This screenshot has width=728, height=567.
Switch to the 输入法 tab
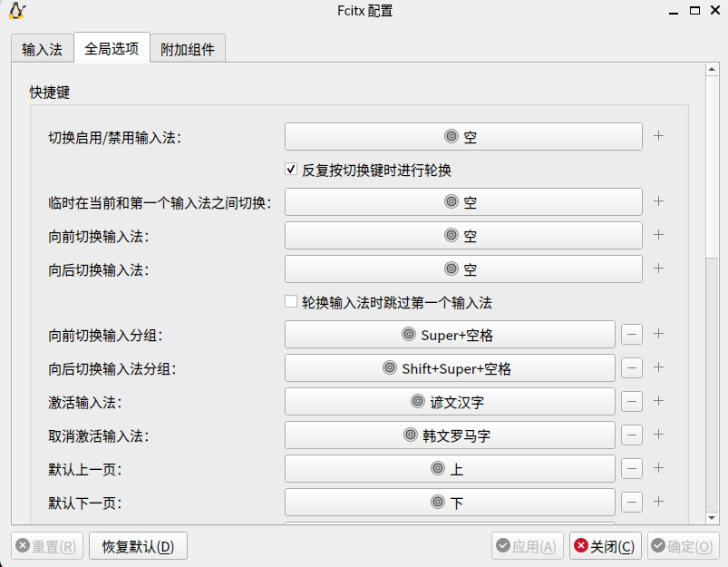(43, 49)
